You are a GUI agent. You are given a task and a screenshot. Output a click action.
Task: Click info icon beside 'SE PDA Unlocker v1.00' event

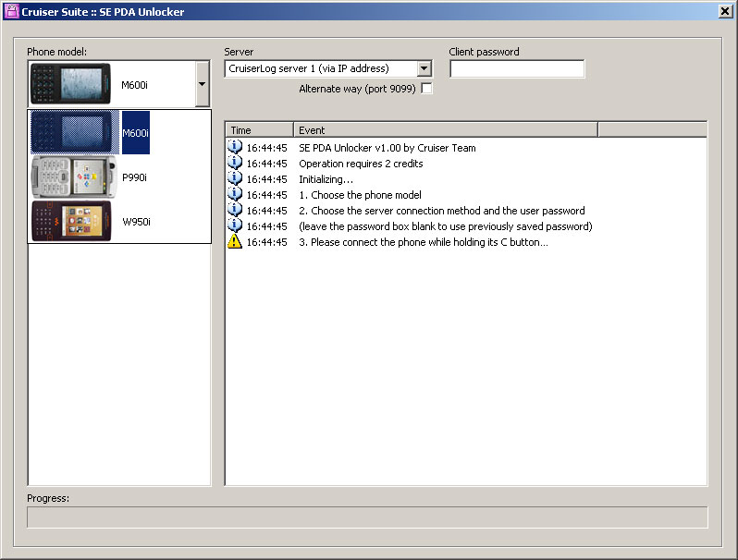point(234,147)
